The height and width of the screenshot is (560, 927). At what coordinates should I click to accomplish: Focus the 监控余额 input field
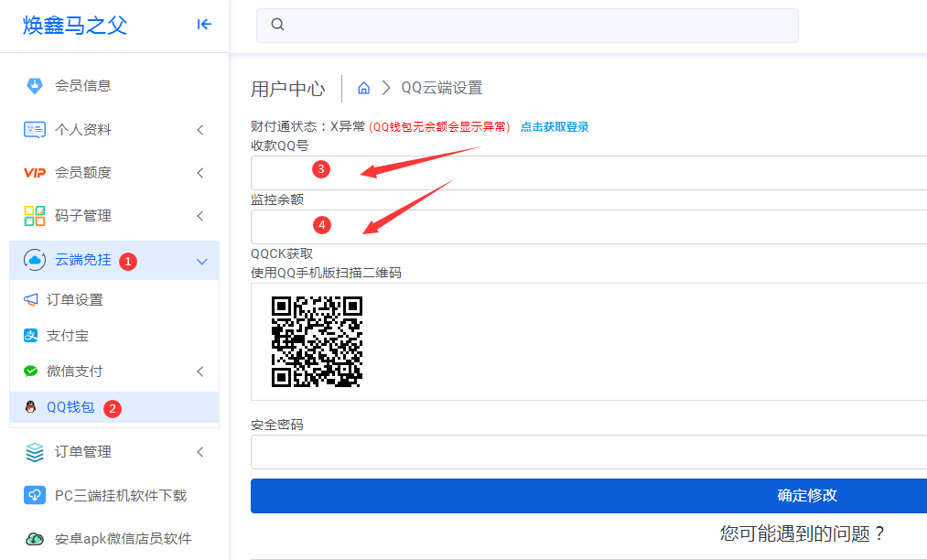pyautogui.click(x=588, y=227)
